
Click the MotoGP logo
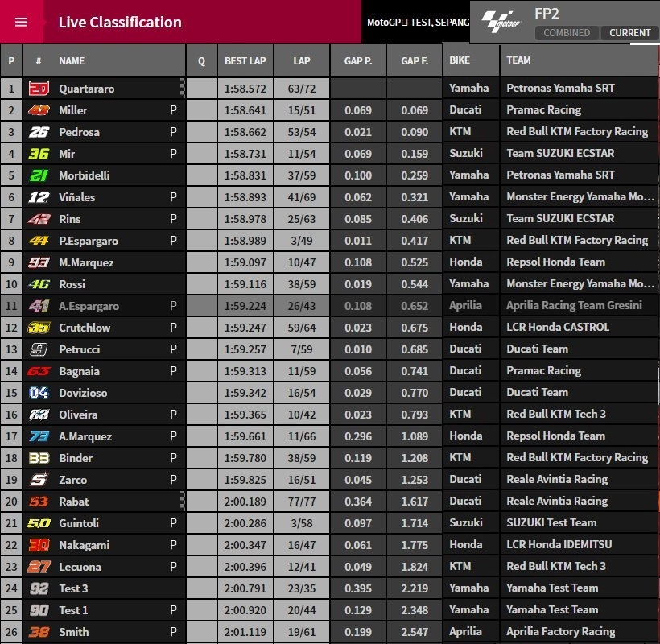[501, 22]
